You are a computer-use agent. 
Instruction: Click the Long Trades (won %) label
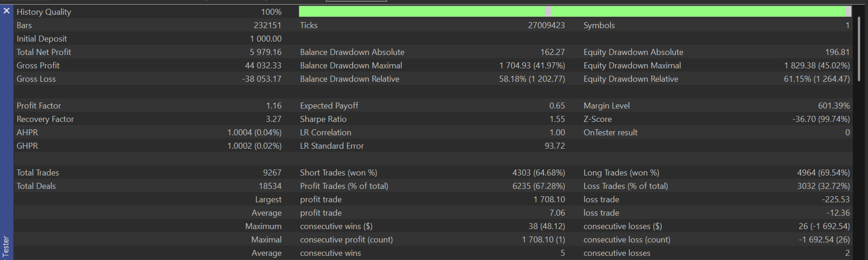click(x=621, y=173)
